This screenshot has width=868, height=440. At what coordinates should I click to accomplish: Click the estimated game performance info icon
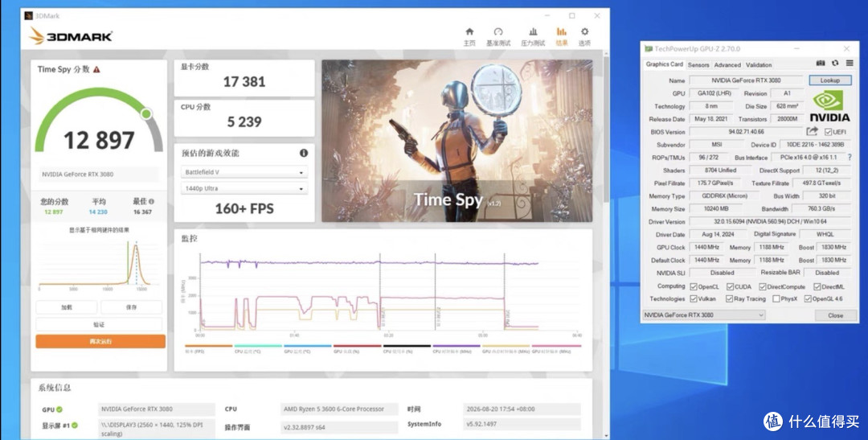pyautogui.click(x=303, y=153)
